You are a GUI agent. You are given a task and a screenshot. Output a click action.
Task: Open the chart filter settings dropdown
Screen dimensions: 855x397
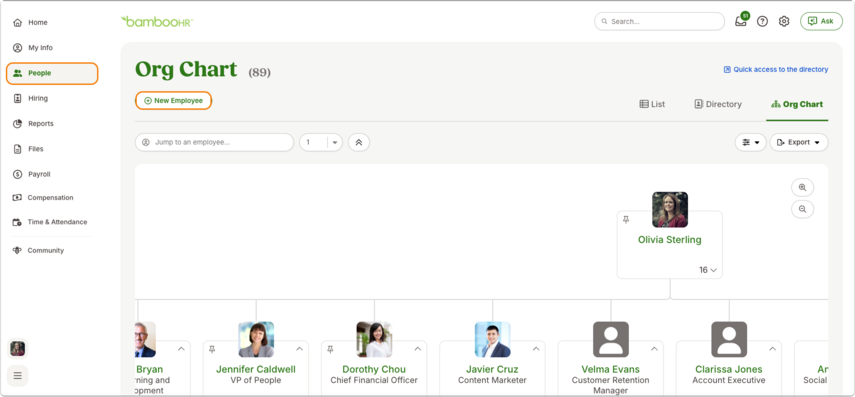click(750, 142)
